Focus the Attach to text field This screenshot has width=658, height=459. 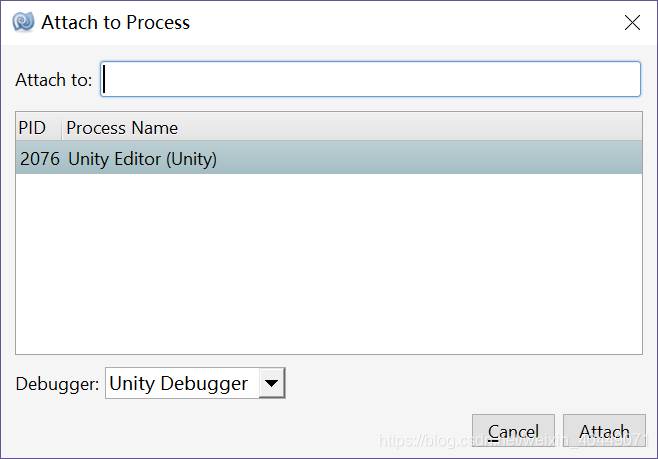tap(370, 79)
